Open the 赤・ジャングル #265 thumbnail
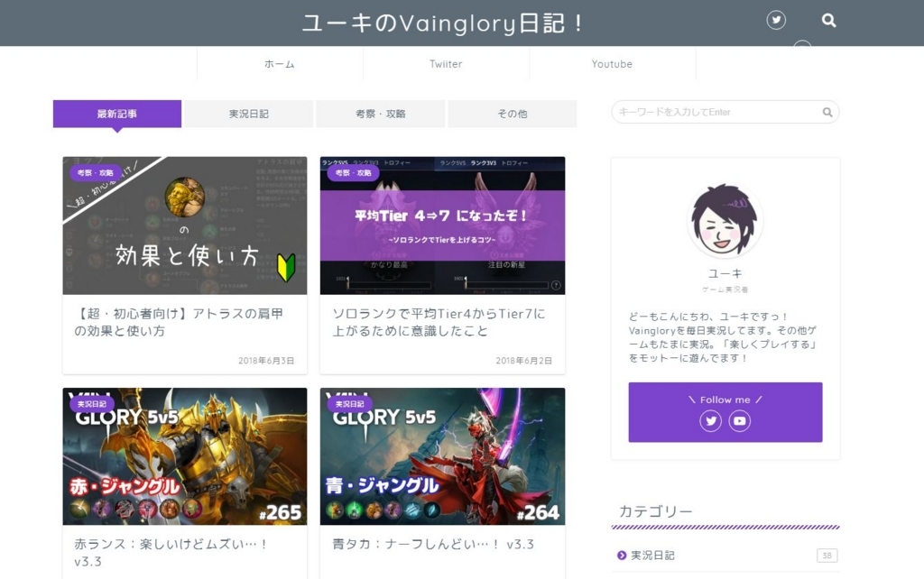Screen dimensions: 924x579 pos(185,456)
